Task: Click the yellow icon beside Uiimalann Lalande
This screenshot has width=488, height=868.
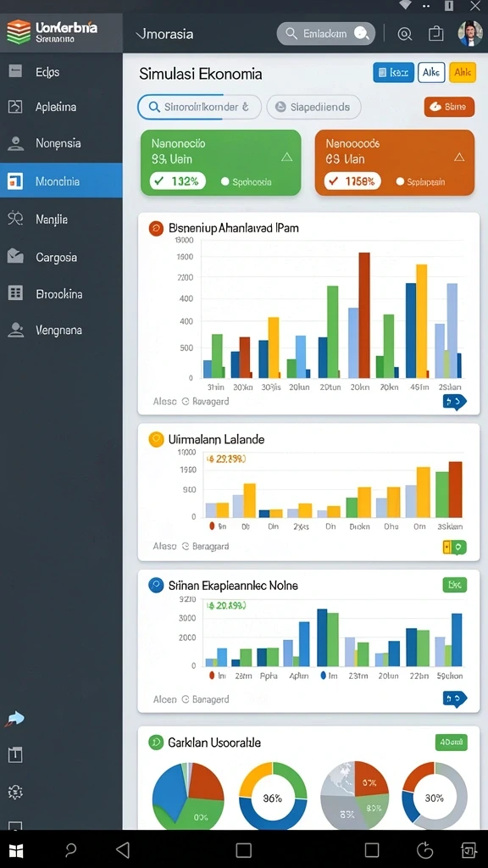Action: click(156, 440)
